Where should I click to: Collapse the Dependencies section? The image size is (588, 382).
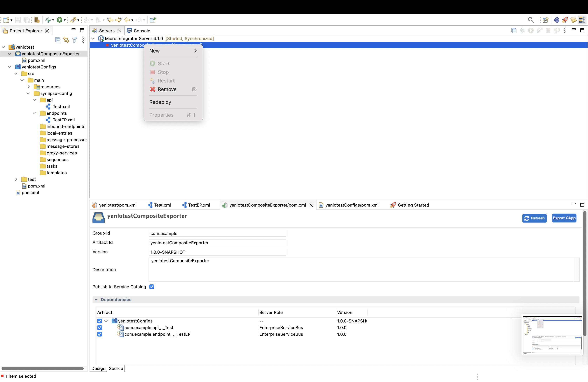(x=96, y=300)
